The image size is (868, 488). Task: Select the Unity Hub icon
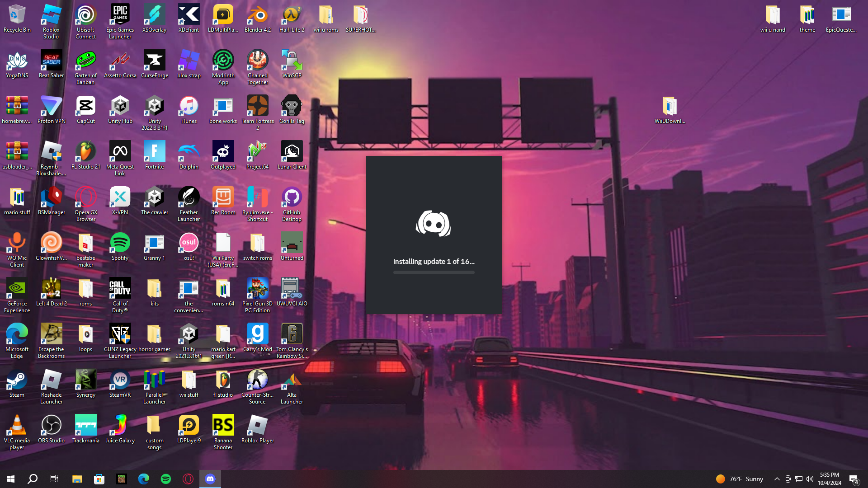point(120,110)
